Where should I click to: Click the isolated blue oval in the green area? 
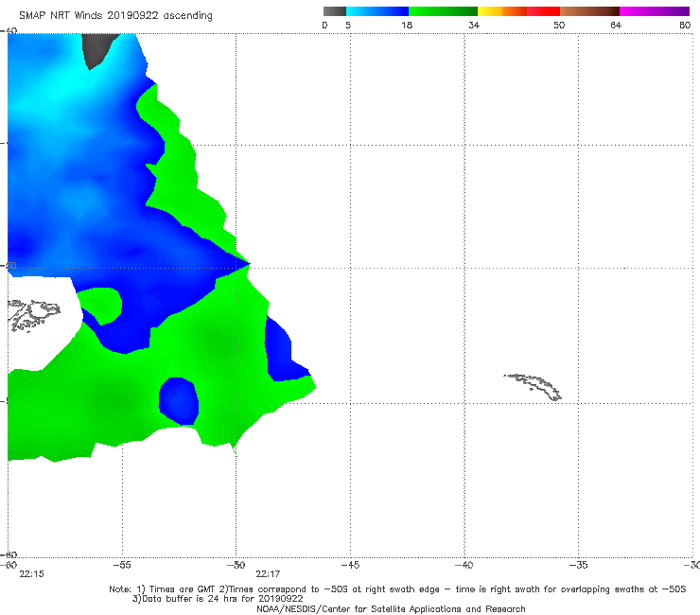pos(179,401)
